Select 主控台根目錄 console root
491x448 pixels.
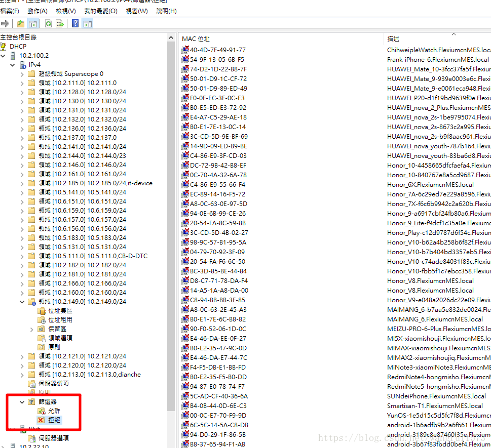(x=18, y=37)
